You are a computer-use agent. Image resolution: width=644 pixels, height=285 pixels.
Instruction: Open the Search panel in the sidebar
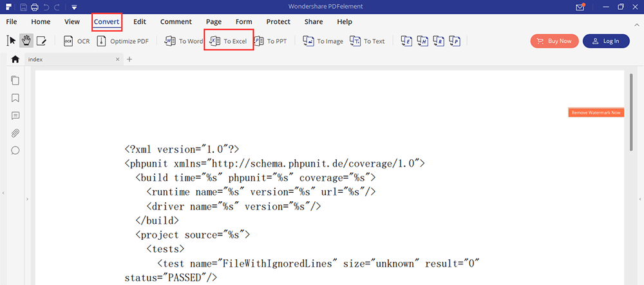pos(15,150)
